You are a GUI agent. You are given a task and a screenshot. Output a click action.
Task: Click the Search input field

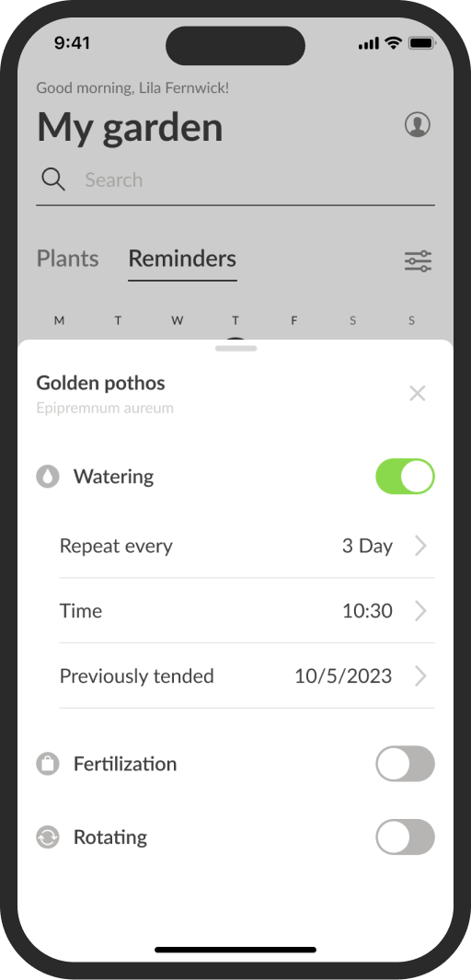pyautogui.click(x=235, y=180)
